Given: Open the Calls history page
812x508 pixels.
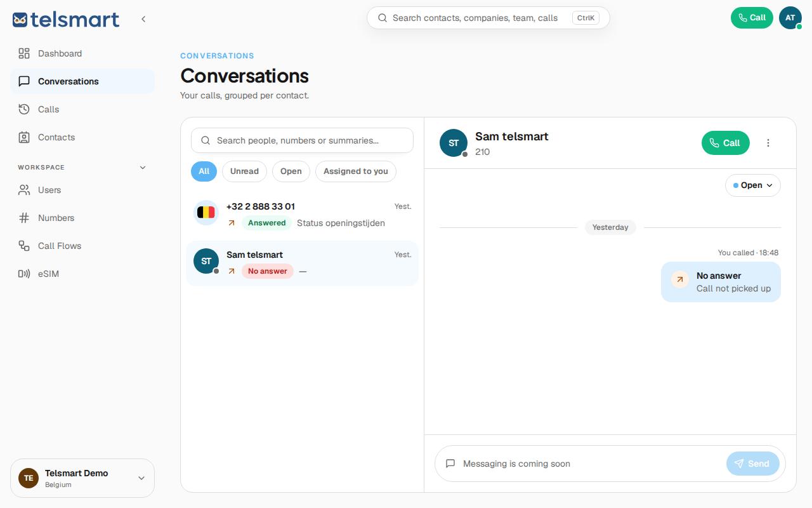Looking at the screenshot, I should pos(82,109).
